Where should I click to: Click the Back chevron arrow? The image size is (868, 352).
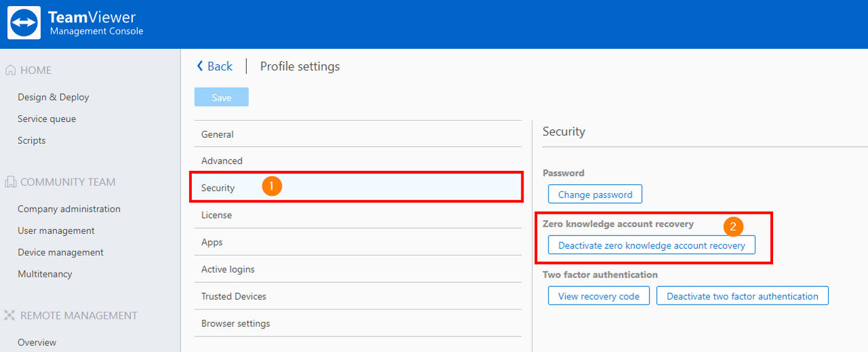[200, 66]
